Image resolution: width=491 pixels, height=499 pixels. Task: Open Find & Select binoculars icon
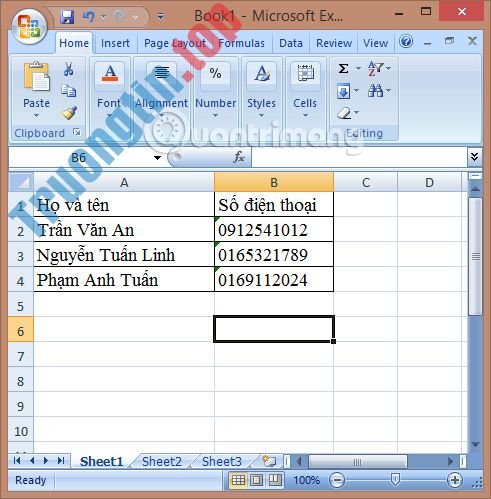tap(376, 91)
